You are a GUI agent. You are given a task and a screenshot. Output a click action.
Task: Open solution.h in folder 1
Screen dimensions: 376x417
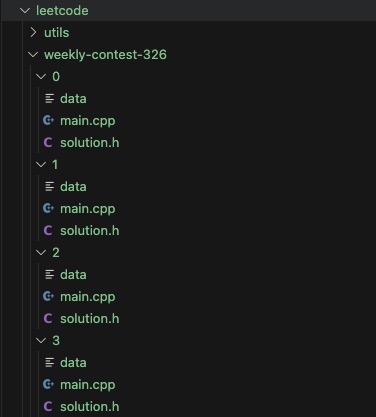coord(90,231)
